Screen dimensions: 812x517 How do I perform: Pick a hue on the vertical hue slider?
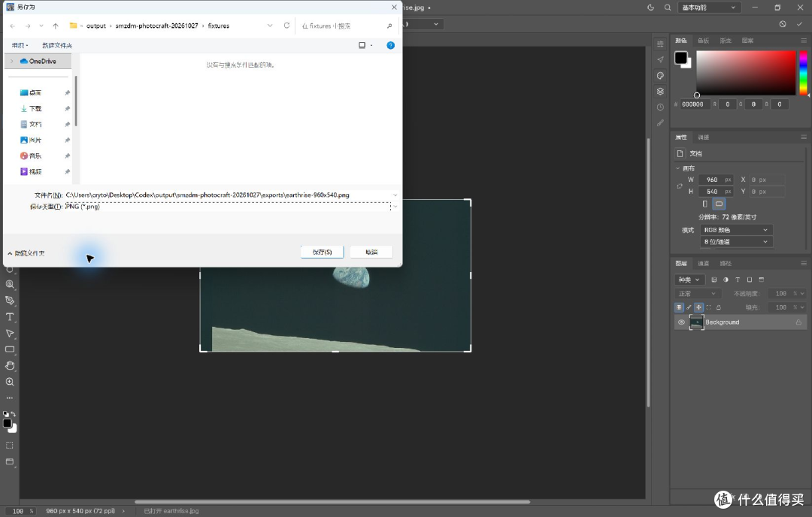pos(803,72)
